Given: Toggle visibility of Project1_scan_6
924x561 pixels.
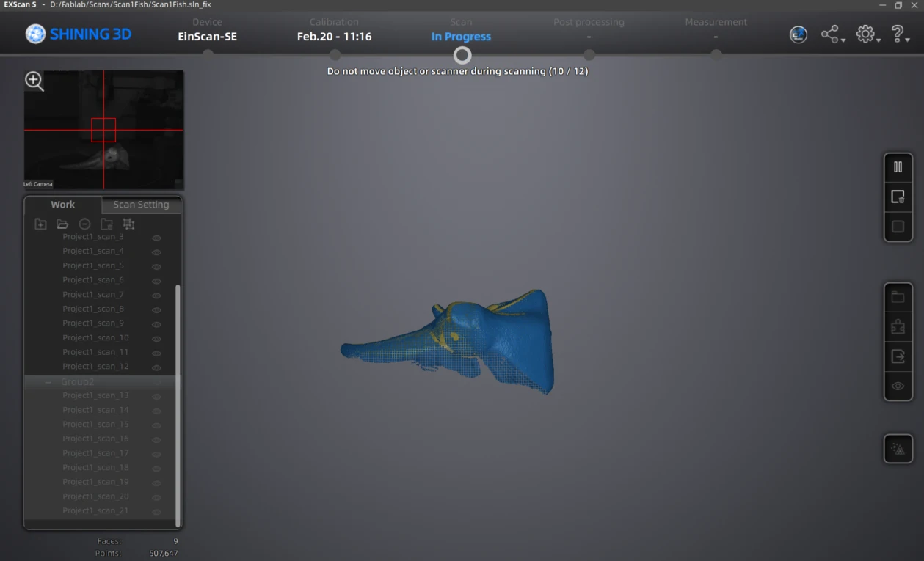Looking at the screenshot, I should (x=156, y=281).
